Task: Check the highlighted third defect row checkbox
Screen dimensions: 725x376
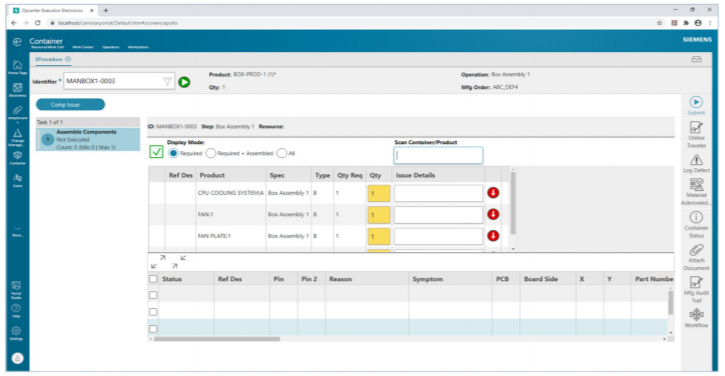Action: [153, 329]
